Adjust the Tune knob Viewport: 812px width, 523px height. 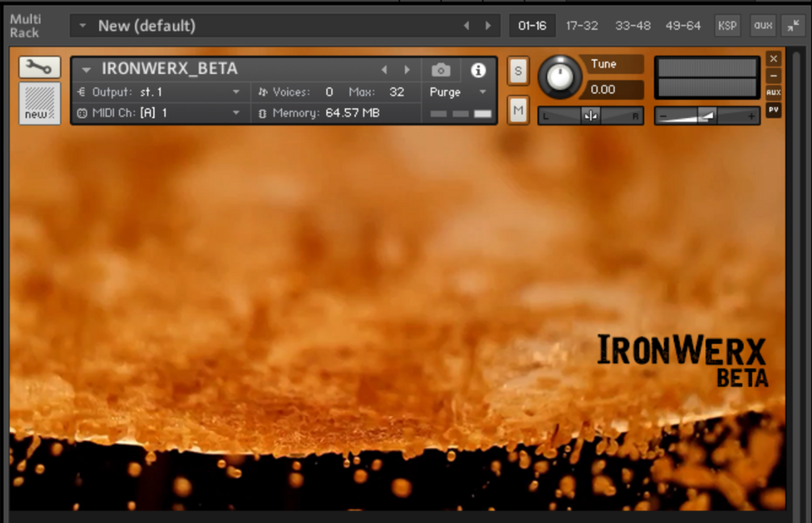click(560, 78)
